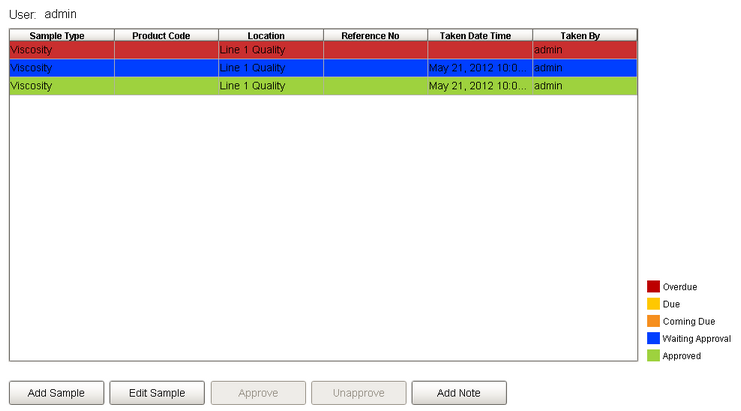Click the date cell in the blue row
Screen dimensions: 741x411
(479, 68)
